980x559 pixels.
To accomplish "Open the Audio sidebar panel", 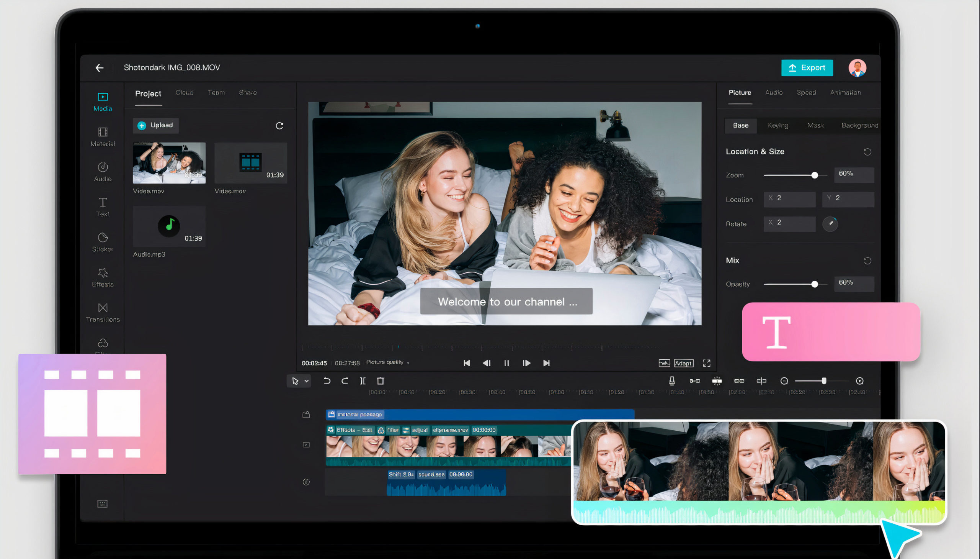I will pos(103,172).
